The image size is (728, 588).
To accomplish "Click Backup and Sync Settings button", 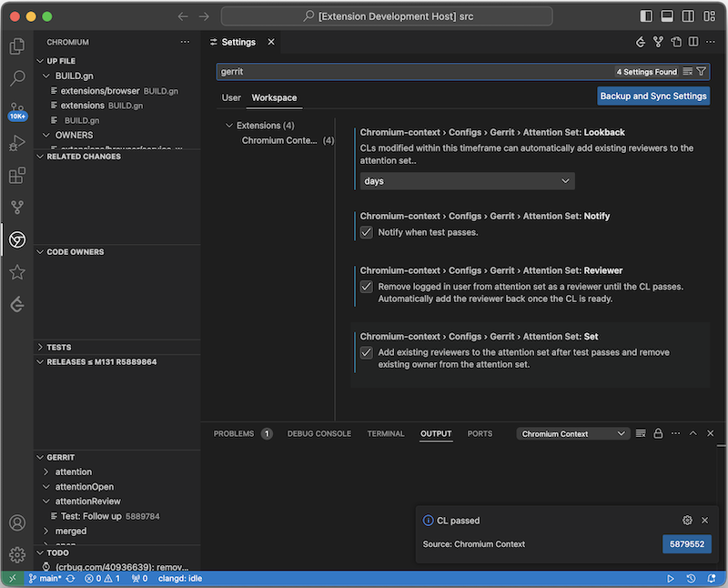I will pos(653,96).
